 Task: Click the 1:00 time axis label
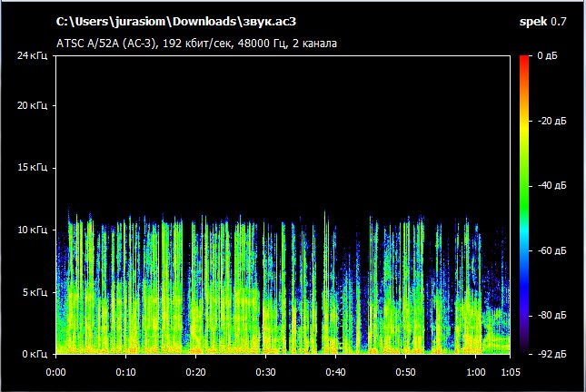pos(476,372)
